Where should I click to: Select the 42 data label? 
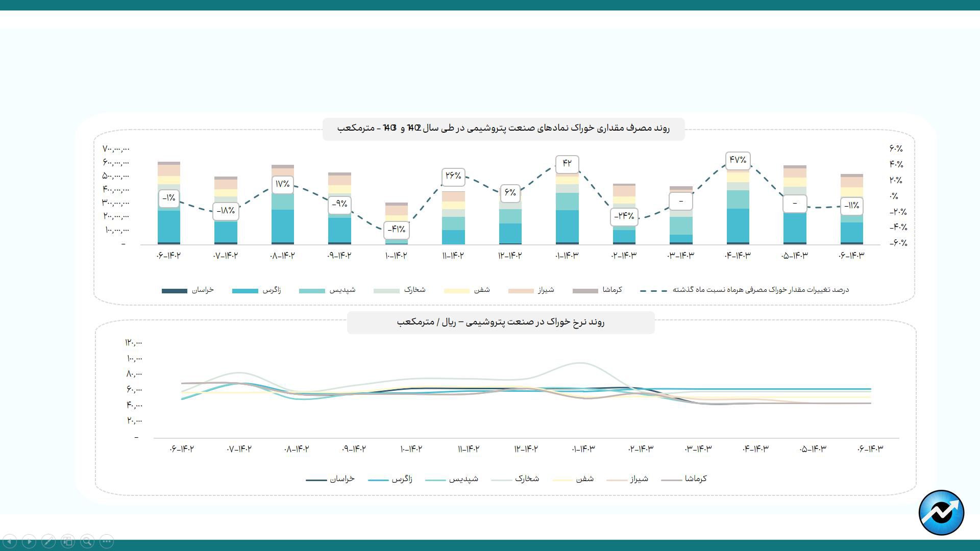[x=567, y=164]
